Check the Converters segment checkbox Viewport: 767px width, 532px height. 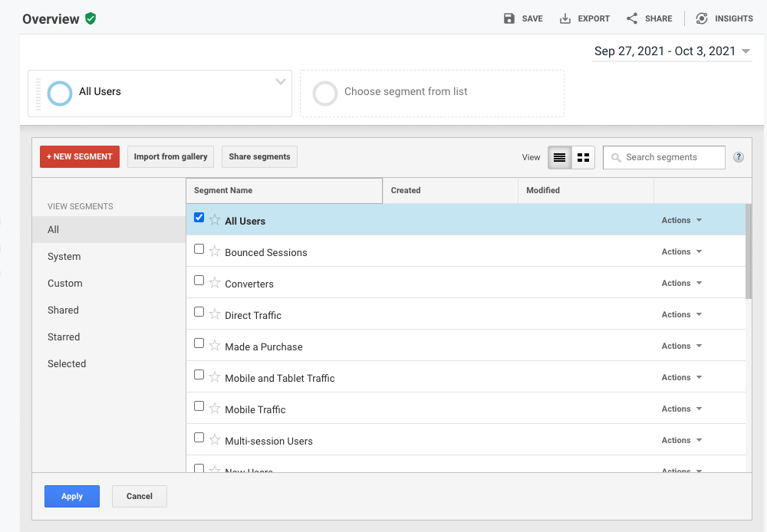[199, 281]
